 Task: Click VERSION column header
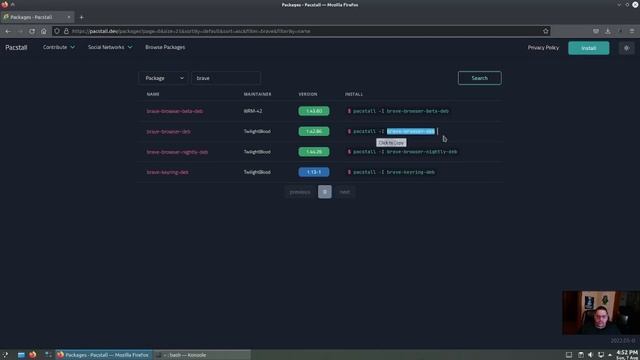307,94
